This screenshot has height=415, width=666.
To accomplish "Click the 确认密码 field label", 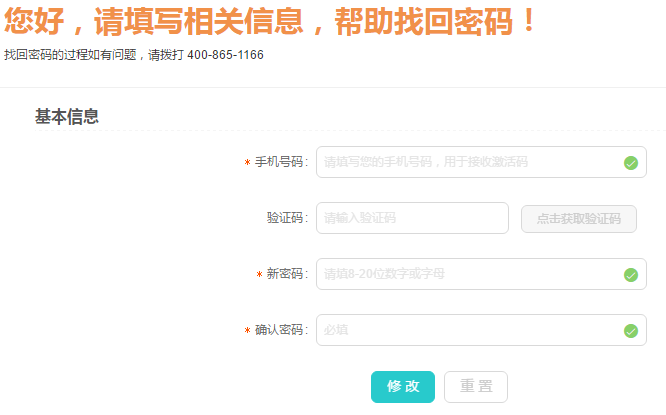I will [281, 330].
